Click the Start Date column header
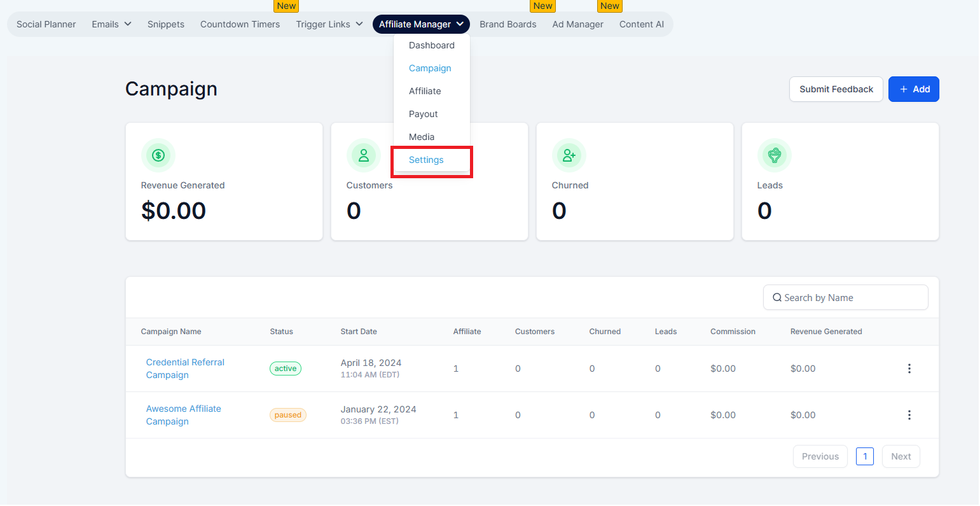This screenshot has height=506, width=980. [359, 332]
